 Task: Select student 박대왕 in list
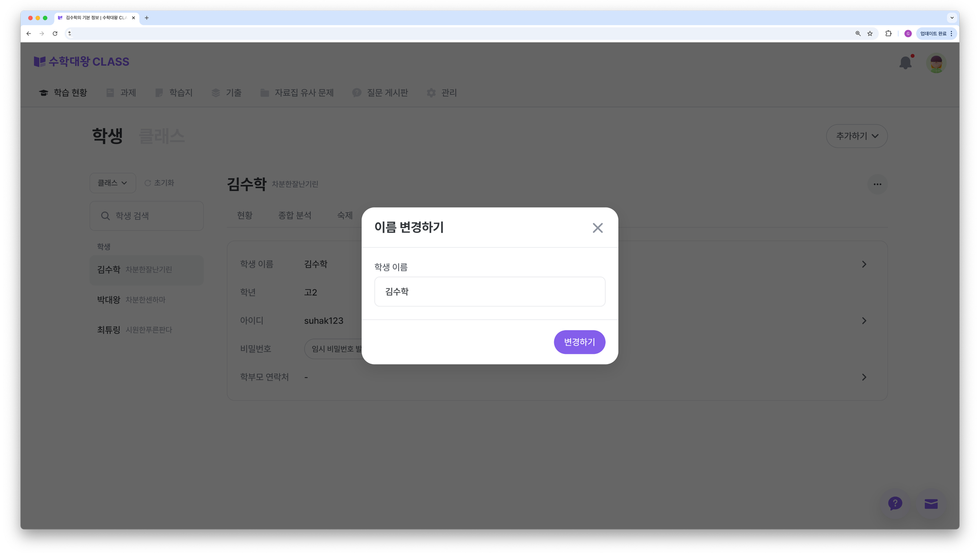[146, 300]
